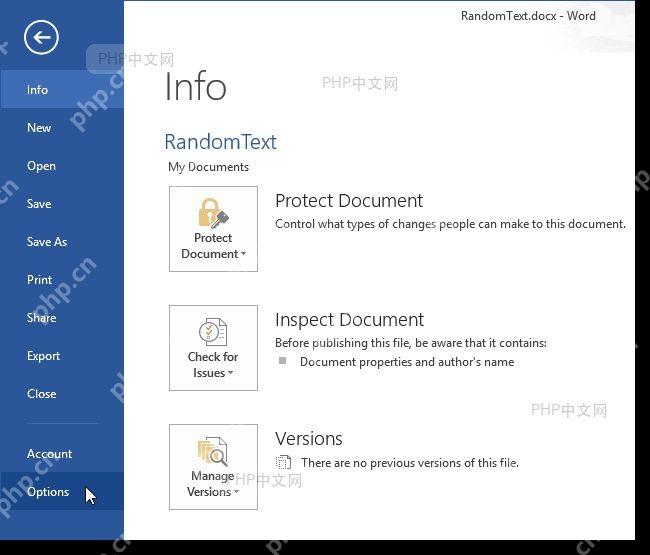Expand the Check for Issues dropdown arrow
Image resolution: width=650 pixels, height=555 pixels.
pos(230,373)
